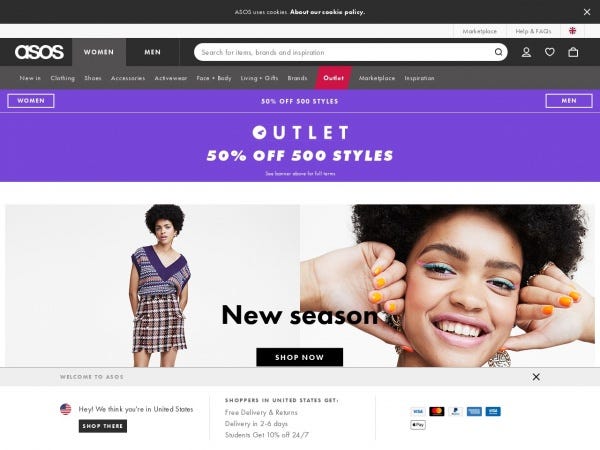Viewport: 600px width, 450px height.
Task: Click the search magnifier icon
Action: [498, 52]
